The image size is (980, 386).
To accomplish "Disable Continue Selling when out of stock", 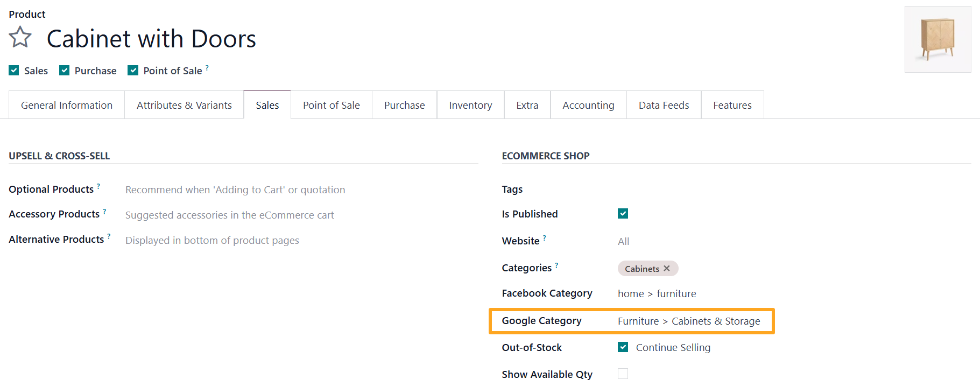I will (x=623, y=347).
